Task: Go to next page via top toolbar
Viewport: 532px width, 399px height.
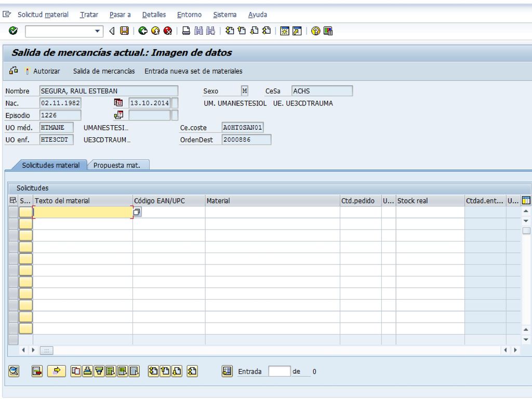Action: coord(254,31)
